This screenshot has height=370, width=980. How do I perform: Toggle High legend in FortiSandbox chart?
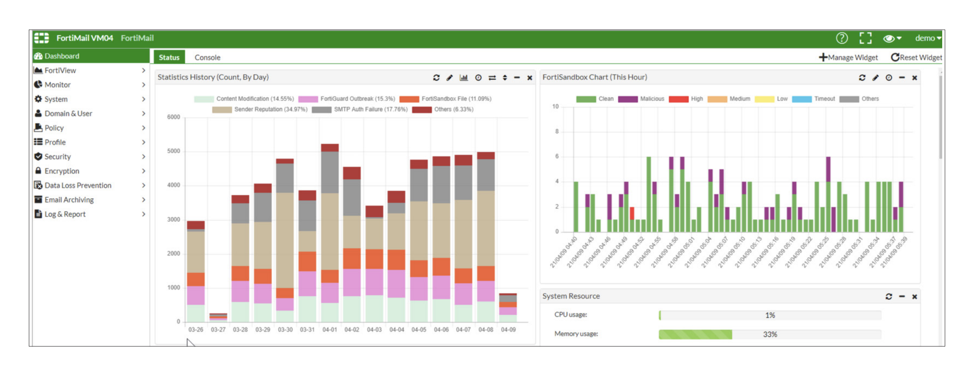point(686,99)
